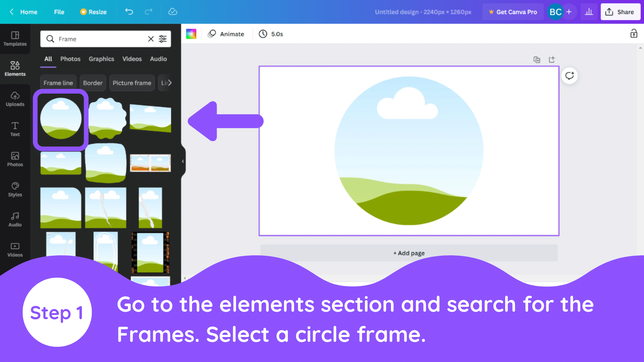Screen dimensions: 644x362
Task: Toggle the lock icon on the toolbar
Action: point(634,34)
